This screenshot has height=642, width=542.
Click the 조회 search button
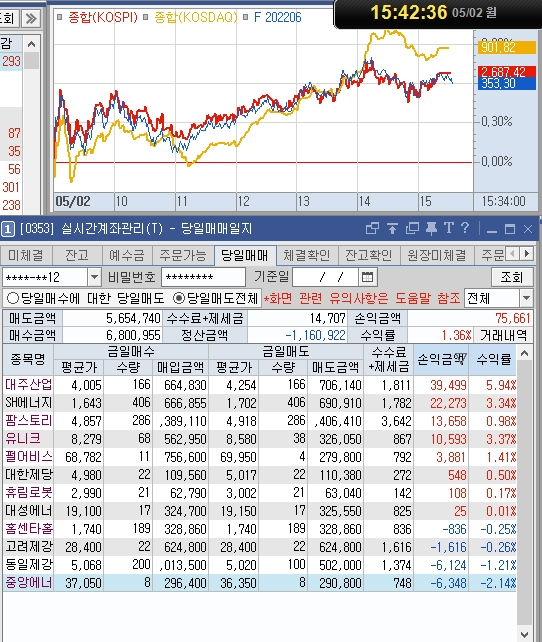pos(512,277)
